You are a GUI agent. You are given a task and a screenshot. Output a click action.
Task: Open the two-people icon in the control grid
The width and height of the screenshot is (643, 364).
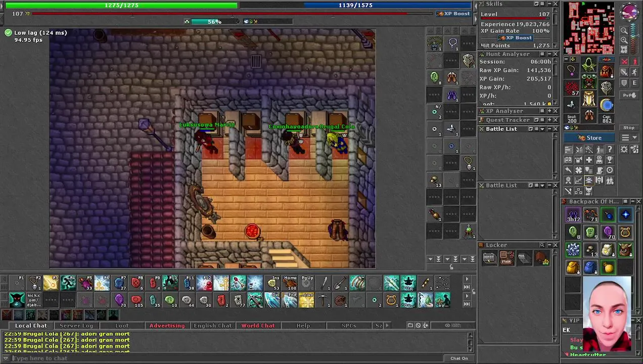point(610,180)
